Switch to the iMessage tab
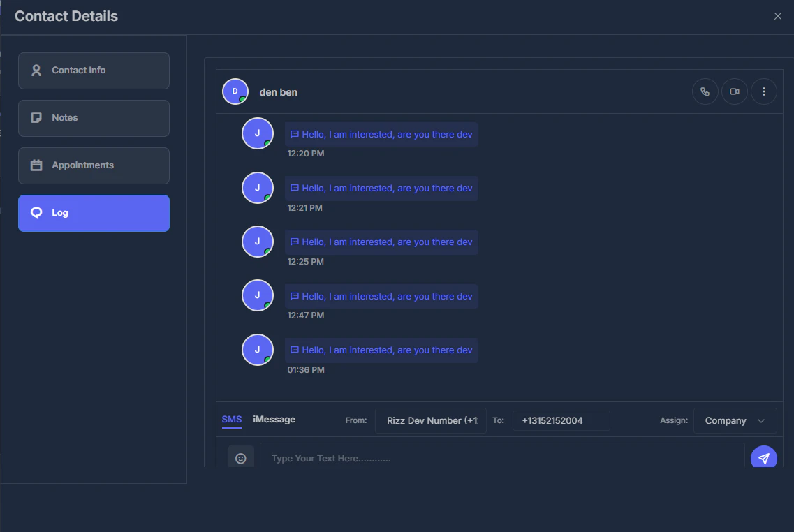Viewport: 794px width, 532px height. (274, 420)
